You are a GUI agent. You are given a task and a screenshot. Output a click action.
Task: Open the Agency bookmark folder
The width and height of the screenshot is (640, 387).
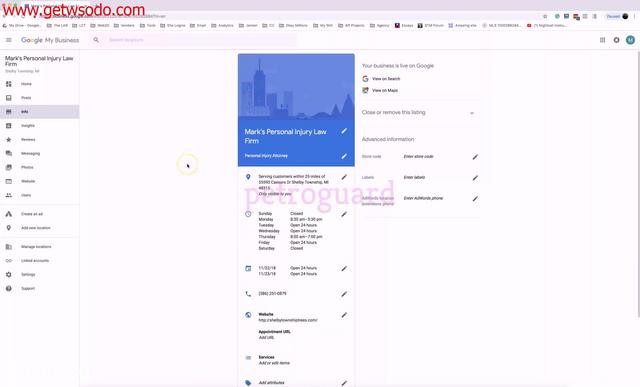click(x=380, y=25)
